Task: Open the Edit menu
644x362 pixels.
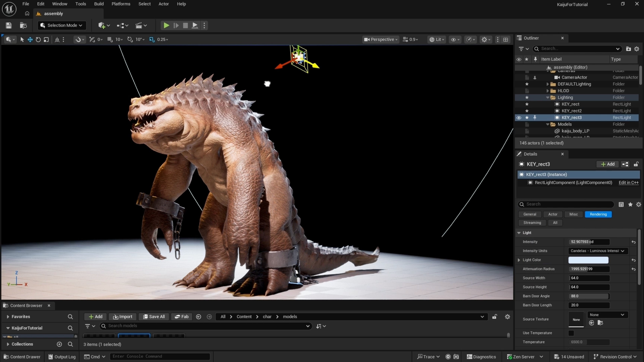Action: (x=40, y=4)
